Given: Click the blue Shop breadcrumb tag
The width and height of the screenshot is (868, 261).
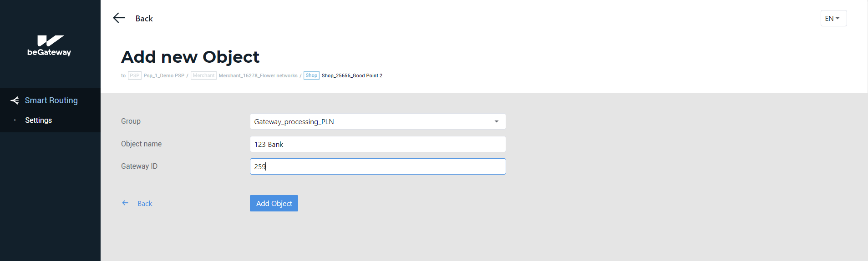Looking at the screenshot, I should [x=311, y=75].
